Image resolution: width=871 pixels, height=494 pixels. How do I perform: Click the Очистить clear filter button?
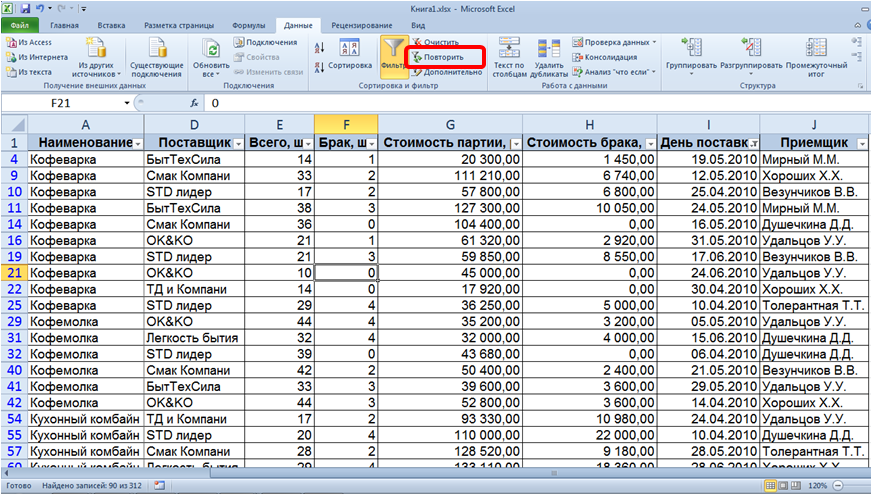pyautogui.click(x=441, y=43)
